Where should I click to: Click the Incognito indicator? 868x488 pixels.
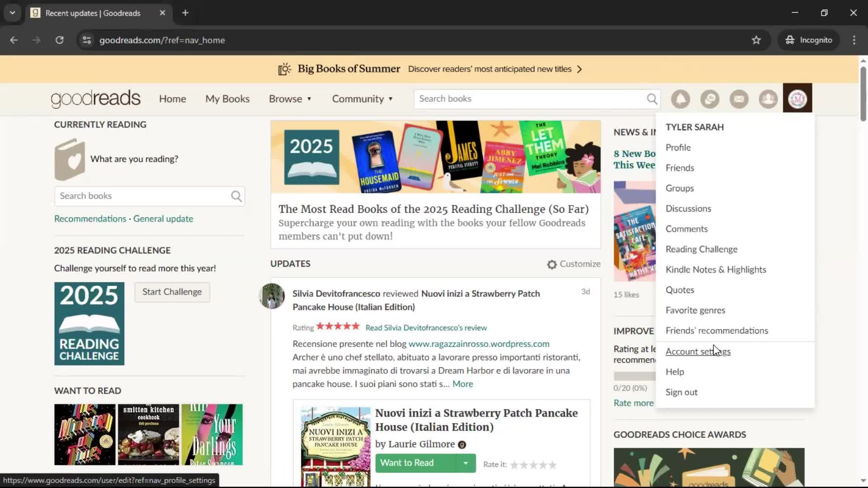coord(808,40)
